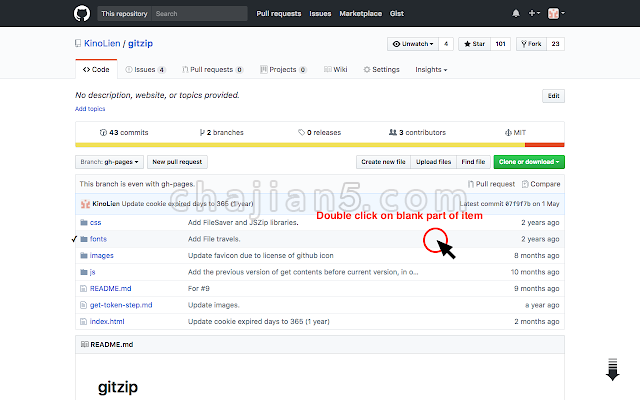Switch to the Wiki tab
Screen dimensions: 640x400
336,69
